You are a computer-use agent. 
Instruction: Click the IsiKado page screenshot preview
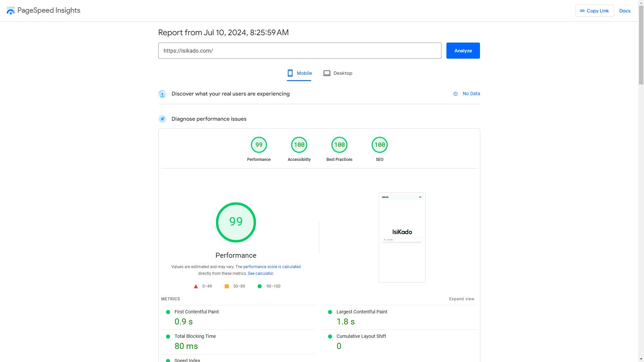point(402,237)
